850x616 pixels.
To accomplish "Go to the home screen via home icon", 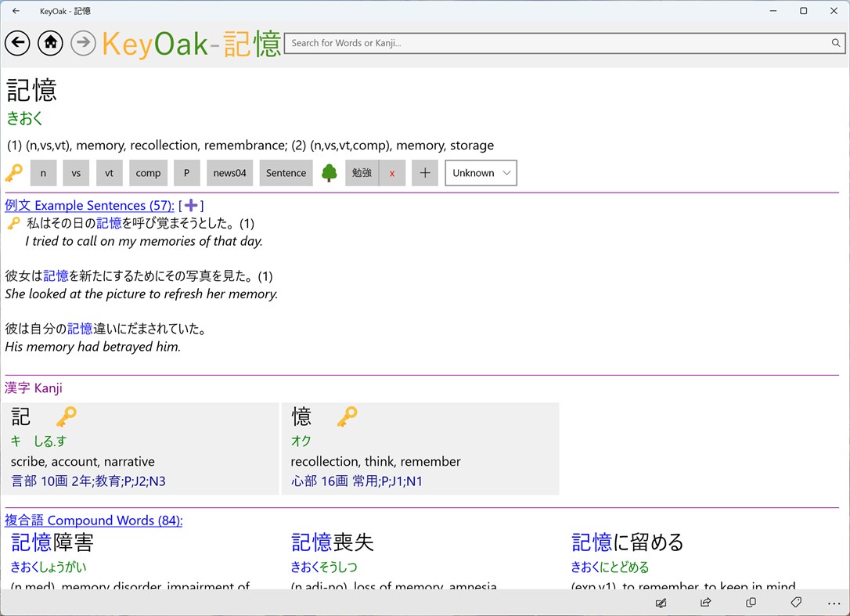I will click(50, 43).
